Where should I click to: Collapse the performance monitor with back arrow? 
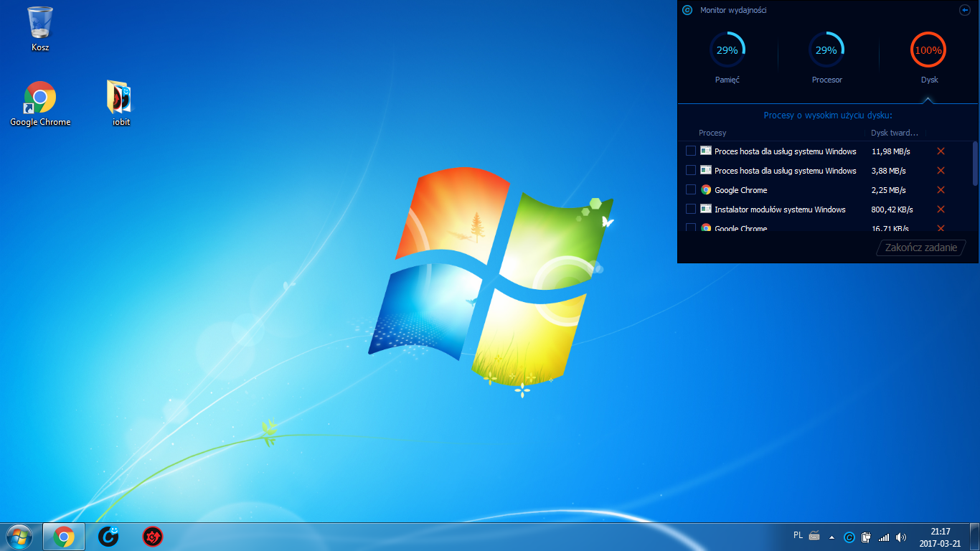pos(964,10)
